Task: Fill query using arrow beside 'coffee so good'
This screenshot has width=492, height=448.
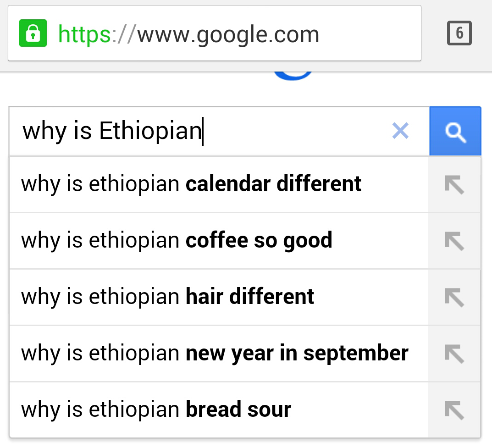Action: pyautogui.click(x=454, y=241)
